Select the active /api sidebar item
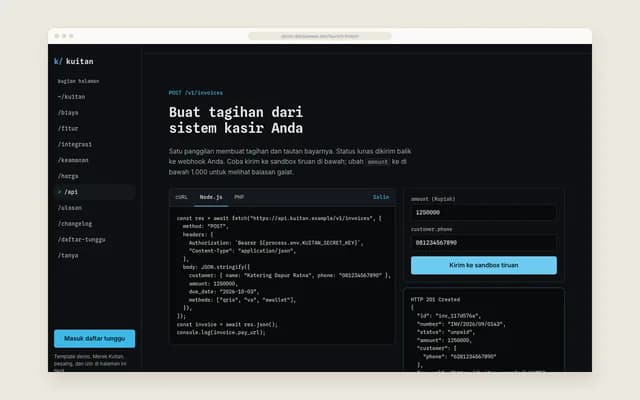640x400 pixels. 95,192
